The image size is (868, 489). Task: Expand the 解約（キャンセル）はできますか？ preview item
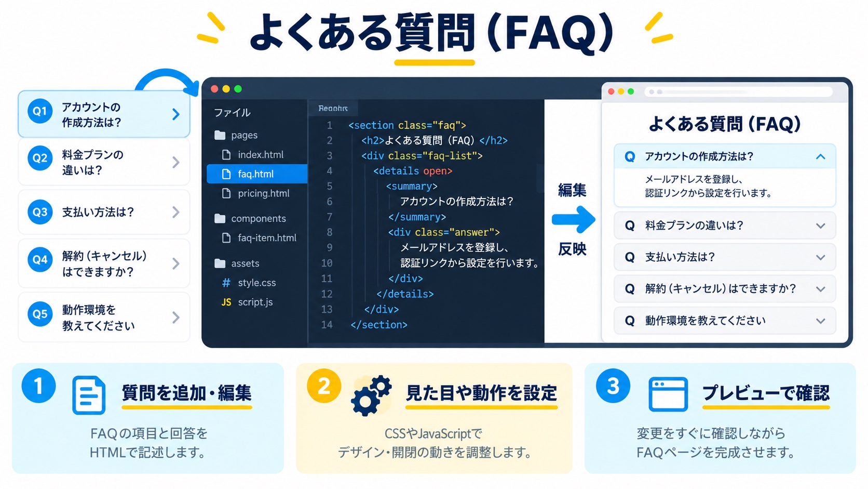[x=820, y=289]
